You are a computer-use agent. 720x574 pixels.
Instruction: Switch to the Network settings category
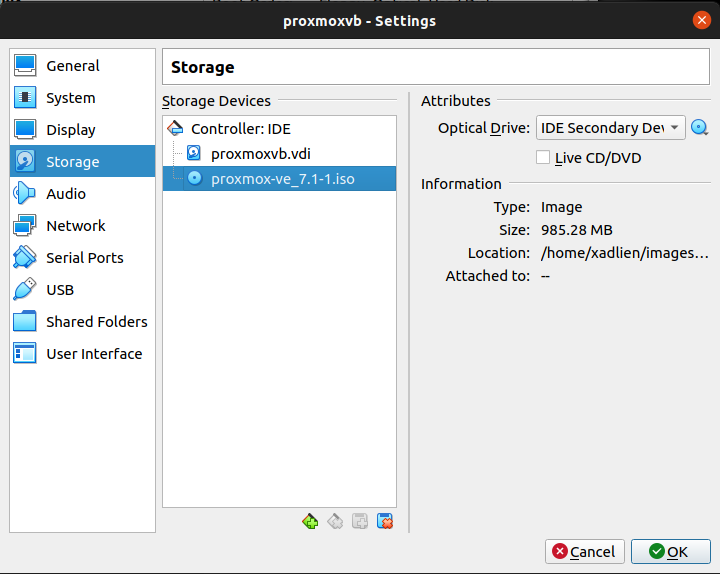click(x=75, y=226)
